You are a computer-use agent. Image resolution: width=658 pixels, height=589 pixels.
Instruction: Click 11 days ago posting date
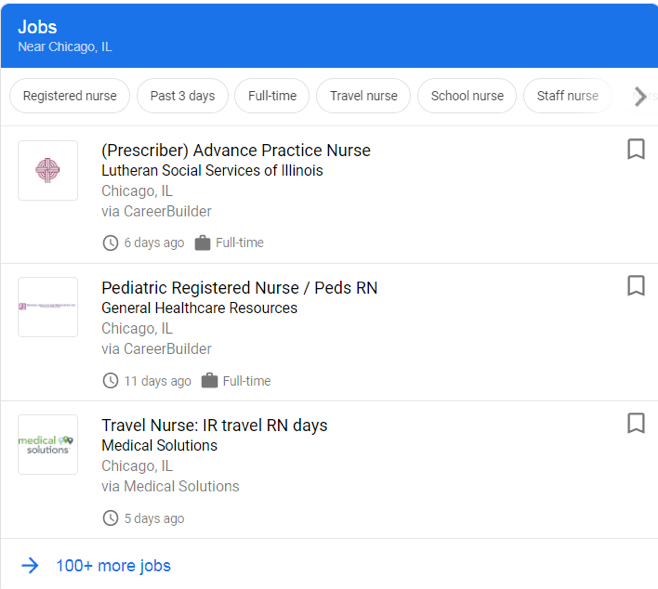tap(158, 381)
